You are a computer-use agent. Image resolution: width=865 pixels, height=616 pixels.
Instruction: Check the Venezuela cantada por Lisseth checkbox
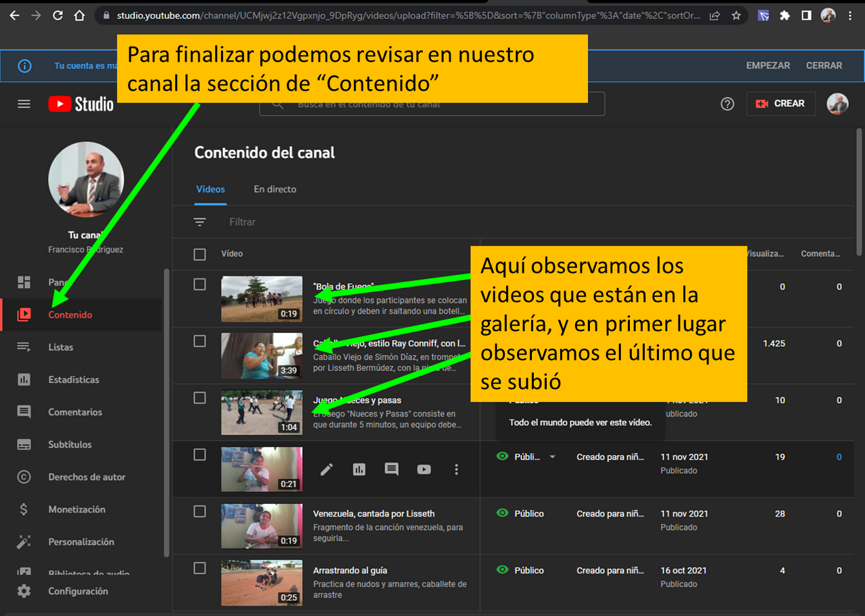coord(199,511)
